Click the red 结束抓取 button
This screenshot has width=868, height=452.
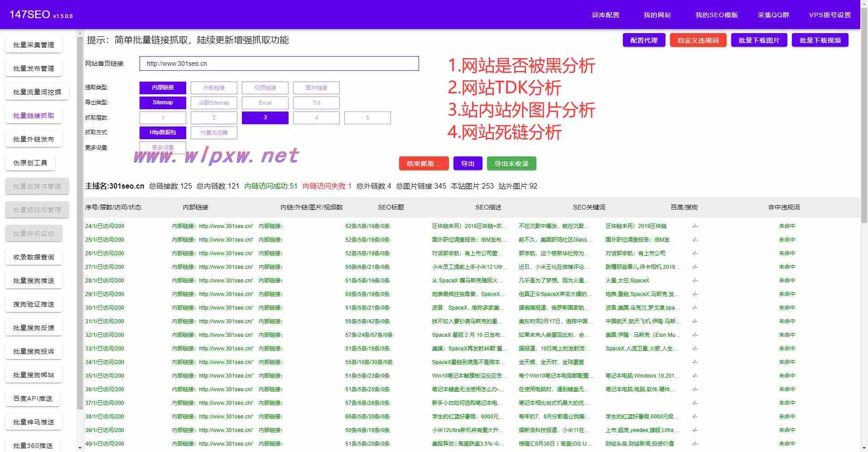[424, 164]
